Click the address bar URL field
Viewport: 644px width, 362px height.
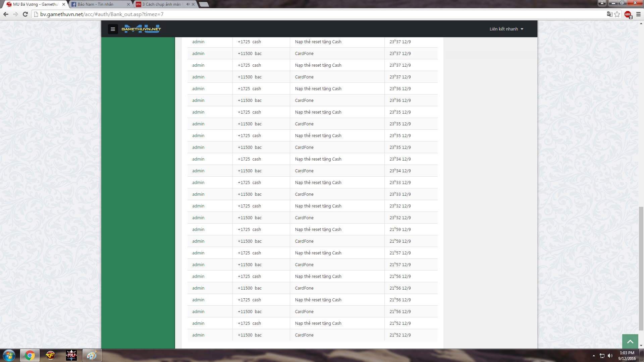tap(319, 14)
